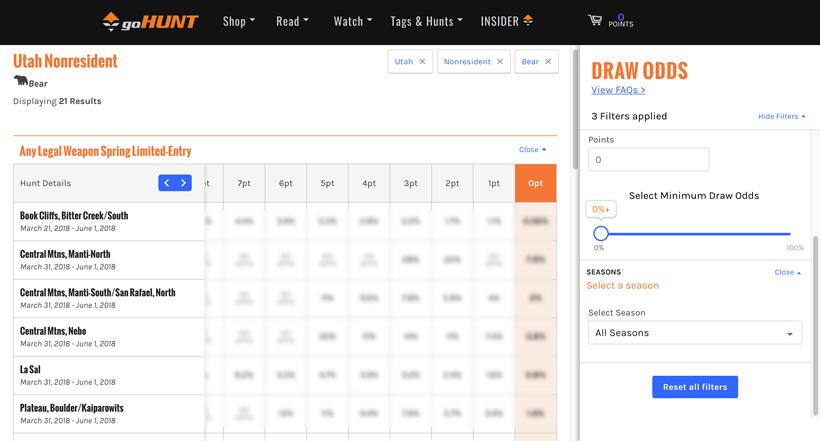820x441 pixels.
Task: Open the Shop menu
Action: tap(238, 21)
